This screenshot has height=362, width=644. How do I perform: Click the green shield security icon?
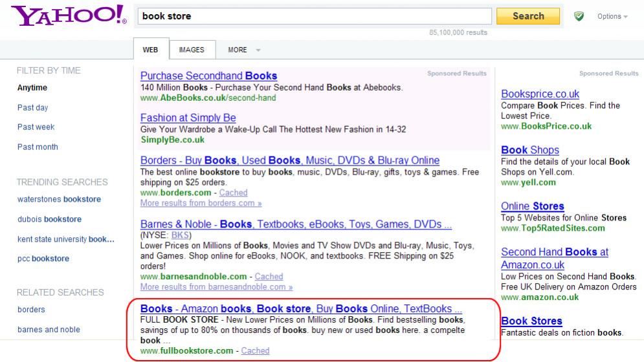click(579, 16)
